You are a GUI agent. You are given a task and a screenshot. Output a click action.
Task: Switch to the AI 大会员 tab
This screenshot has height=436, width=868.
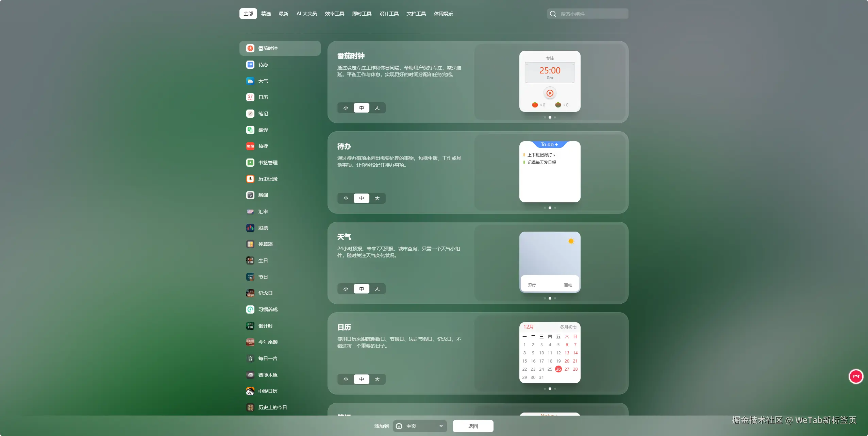[306, 14]
